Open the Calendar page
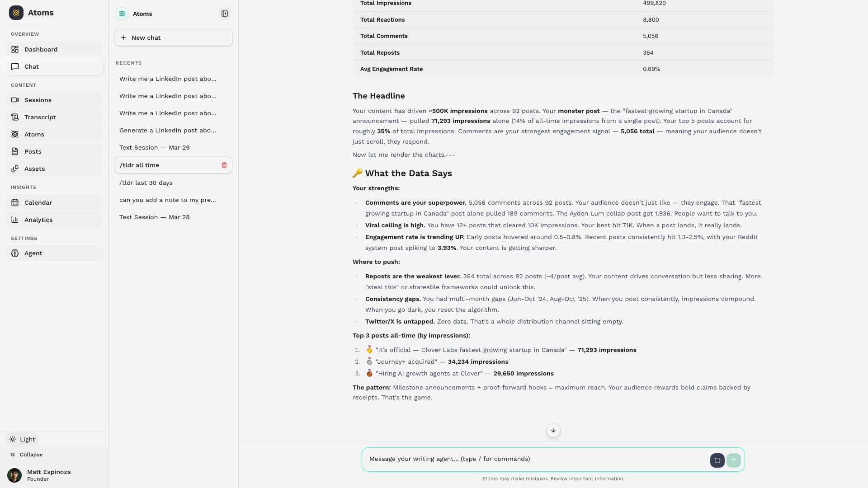Image resolution: width=868 pixels, height=488 pixels. pyautogui.click(x=38, y=203)
